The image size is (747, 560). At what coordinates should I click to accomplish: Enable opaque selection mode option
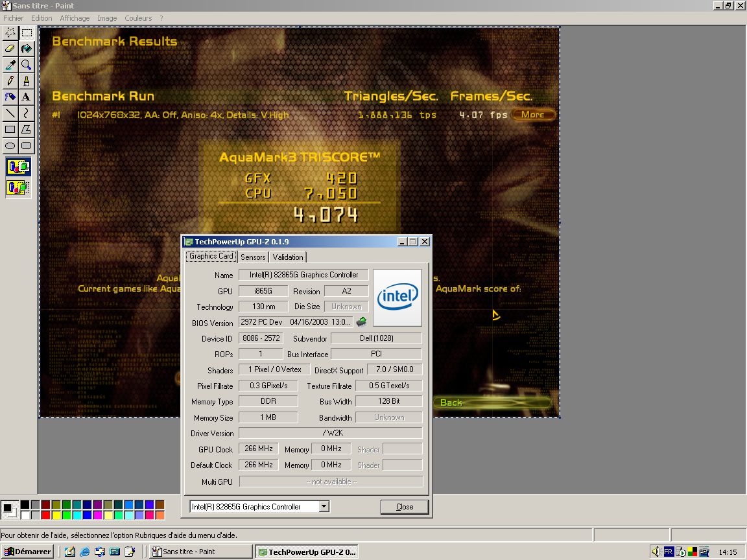point(18,167)
